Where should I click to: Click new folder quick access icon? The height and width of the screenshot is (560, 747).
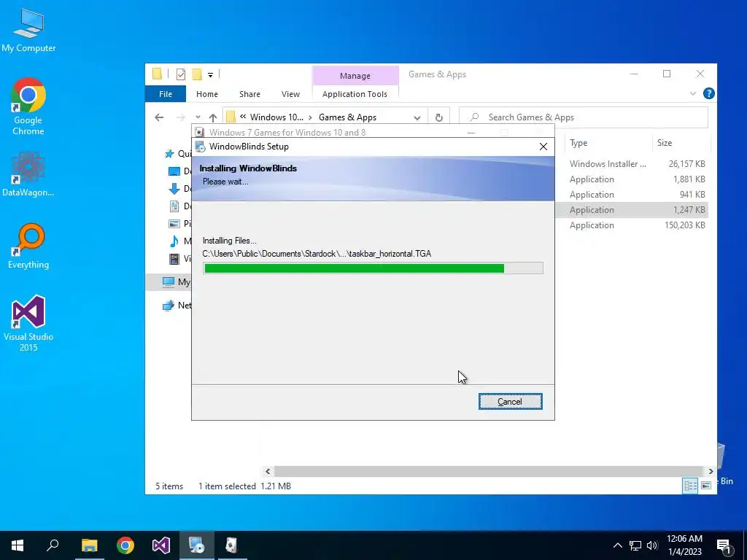point(197,74)
